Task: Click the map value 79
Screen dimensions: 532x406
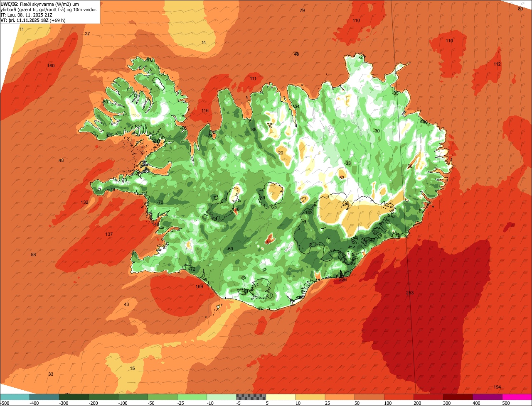Action: point(302,10)
